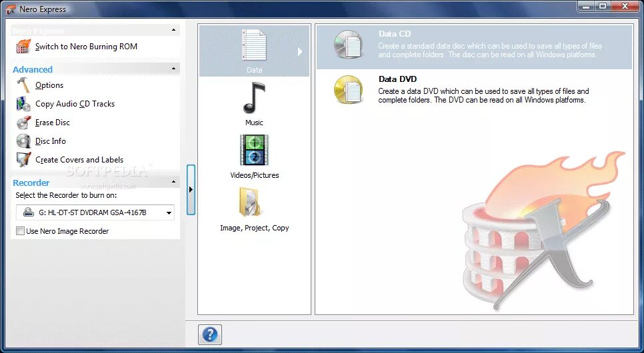Open Switch to Nero Burning ROM link

click(86, 47)
